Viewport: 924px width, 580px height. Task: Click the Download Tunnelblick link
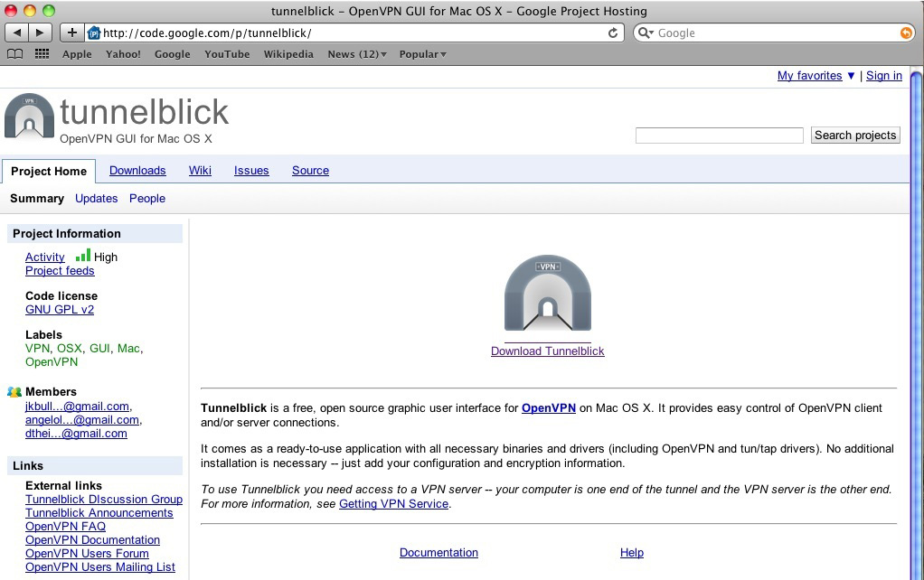[548, 351]
